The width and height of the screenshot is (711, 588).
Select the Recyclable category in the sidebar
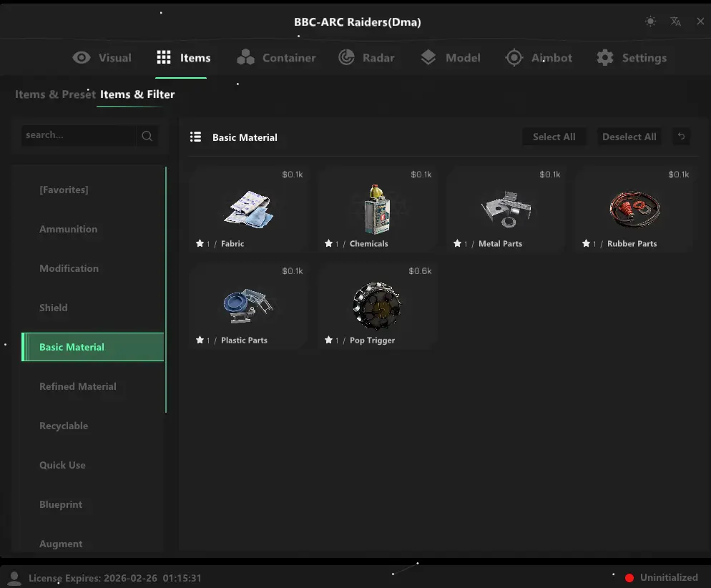[64, 426]
